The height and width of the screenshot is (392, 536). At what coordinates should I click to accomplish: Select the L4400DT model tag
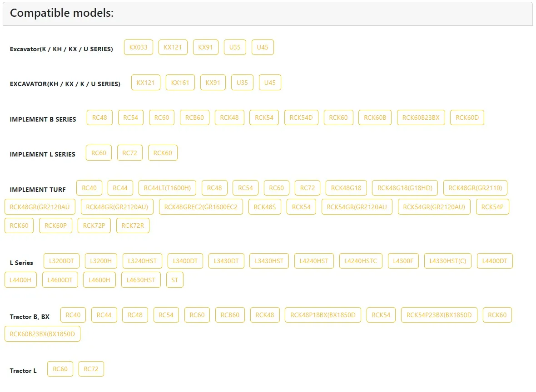(x=495, y=261)
